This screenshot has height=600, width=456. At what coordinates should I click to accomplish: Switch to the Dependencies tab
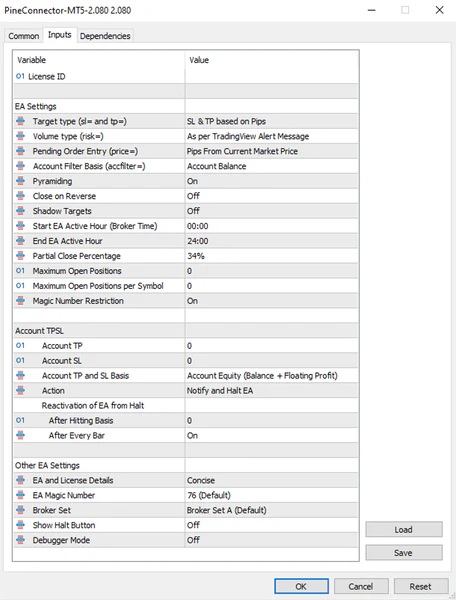click(x=105, y=36)
